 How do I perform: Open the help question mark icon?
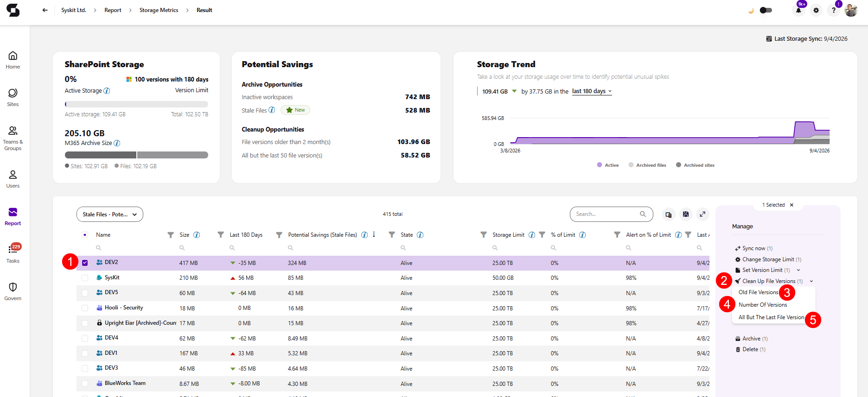[834, 10]
